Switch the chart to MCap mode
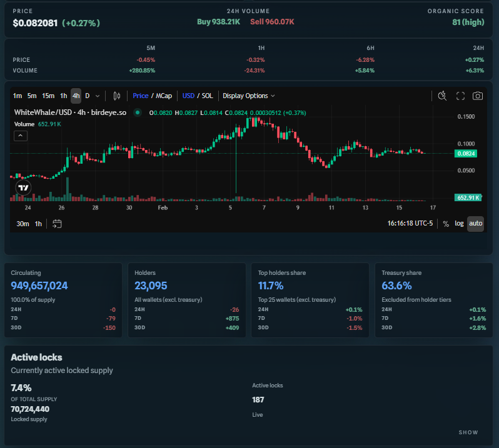 coord(164,96)
